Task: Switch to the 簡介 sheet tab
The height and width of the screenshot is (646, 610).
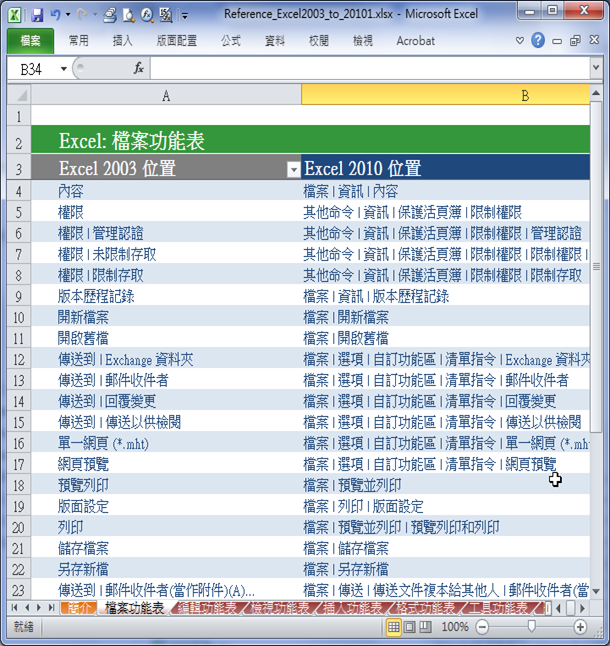Action: click(78, 608)
